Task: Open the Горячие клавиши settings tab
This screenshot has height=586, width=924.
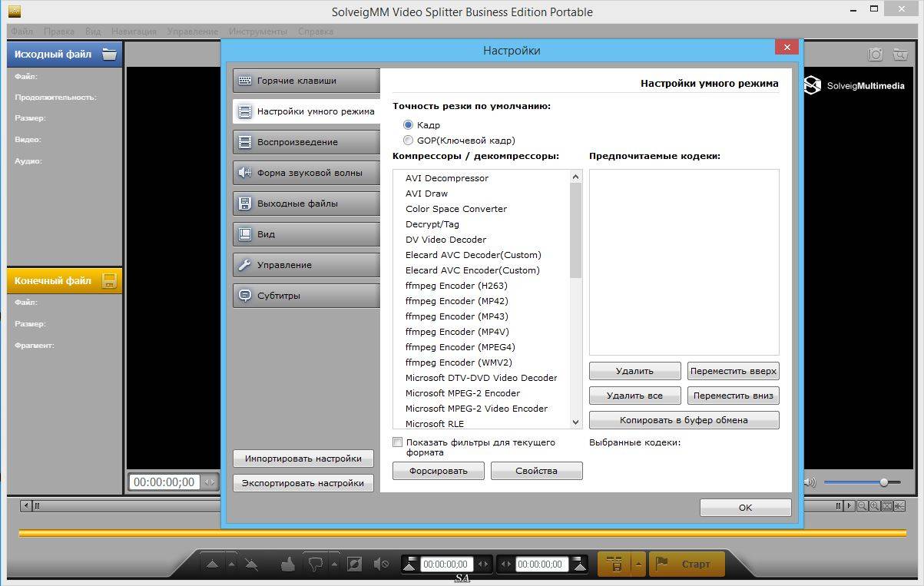Action: point(306,81)
